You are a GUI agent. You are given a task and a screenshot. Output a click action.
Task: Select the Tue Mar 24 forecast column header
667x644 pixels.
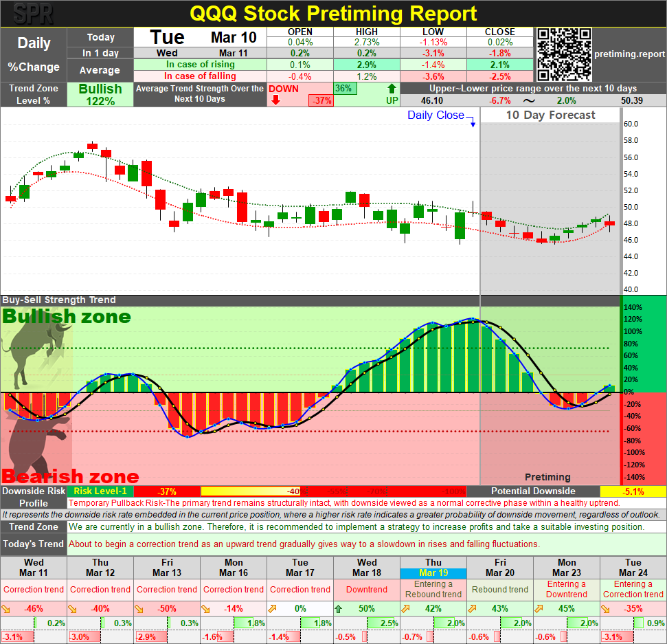[633, 568]
